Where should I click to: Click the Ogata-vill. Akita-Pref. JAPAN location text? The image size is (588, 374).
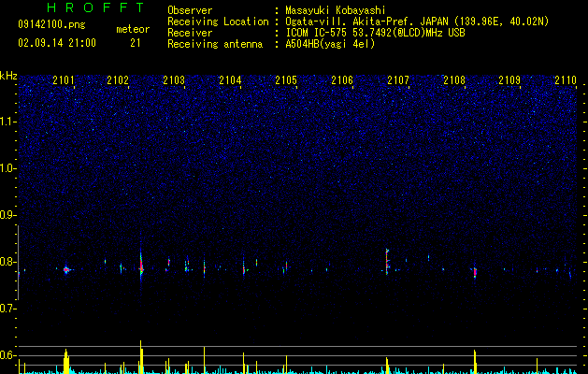417,22
